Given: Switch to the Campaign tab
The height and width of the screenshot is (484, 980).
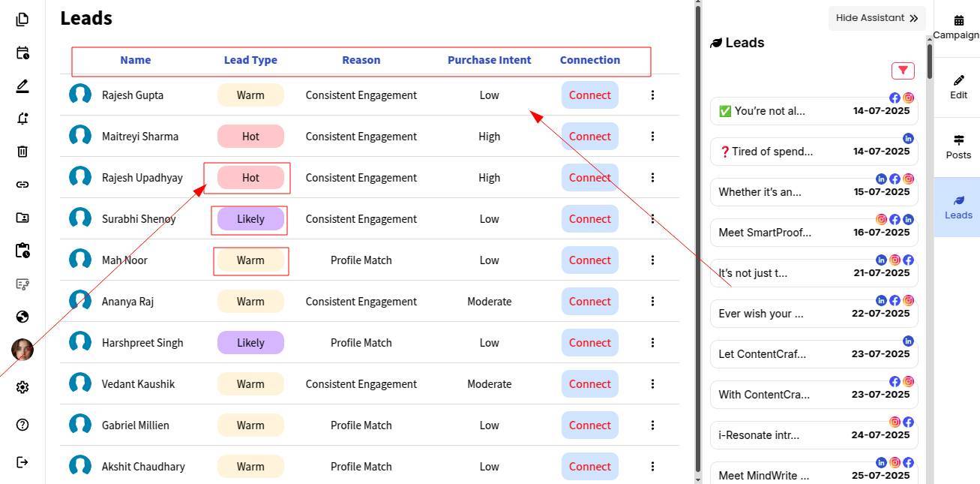Looking at the screenshot, I should point(958,28).
